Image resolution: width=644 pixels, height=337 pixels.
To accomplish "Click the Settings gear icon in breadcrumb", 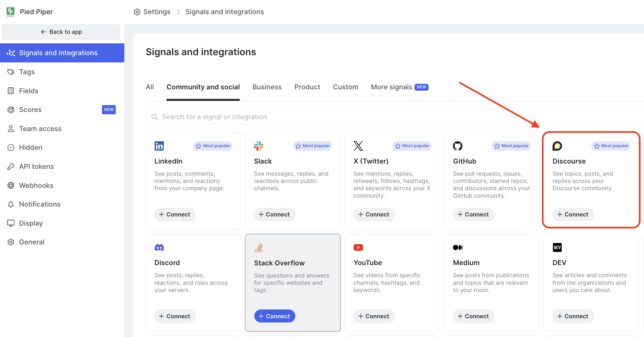I will click(x=137, y=12).
